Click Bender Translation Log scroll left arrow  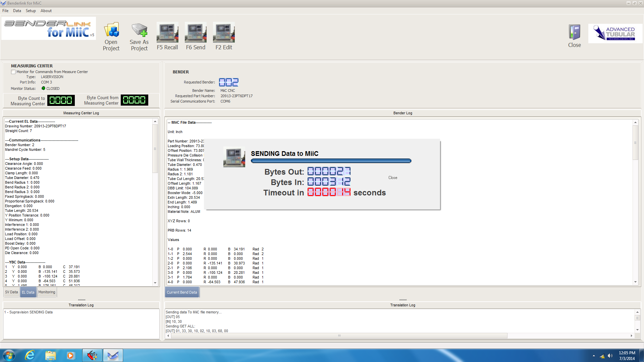[x=168, y=336]
